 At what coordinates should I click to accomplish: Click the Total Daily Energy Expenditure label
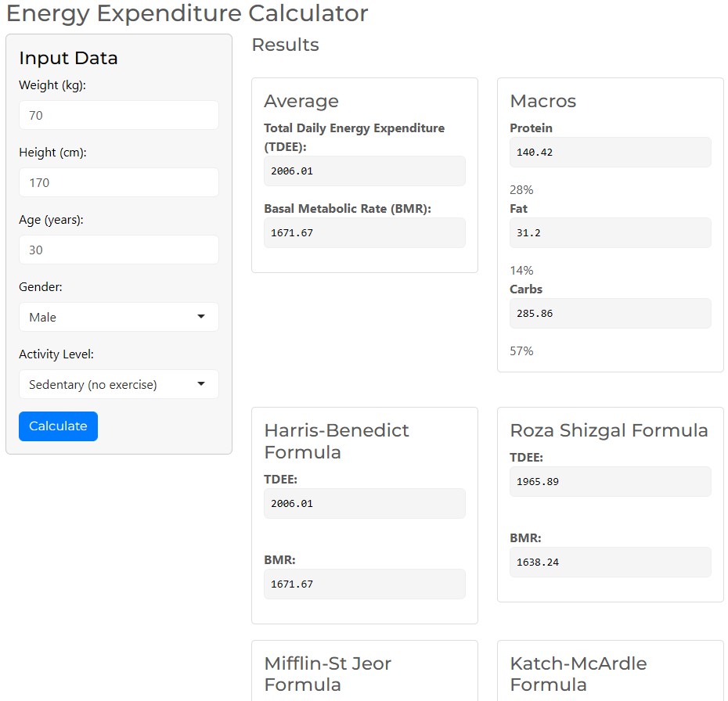click(x=355, y=138)
